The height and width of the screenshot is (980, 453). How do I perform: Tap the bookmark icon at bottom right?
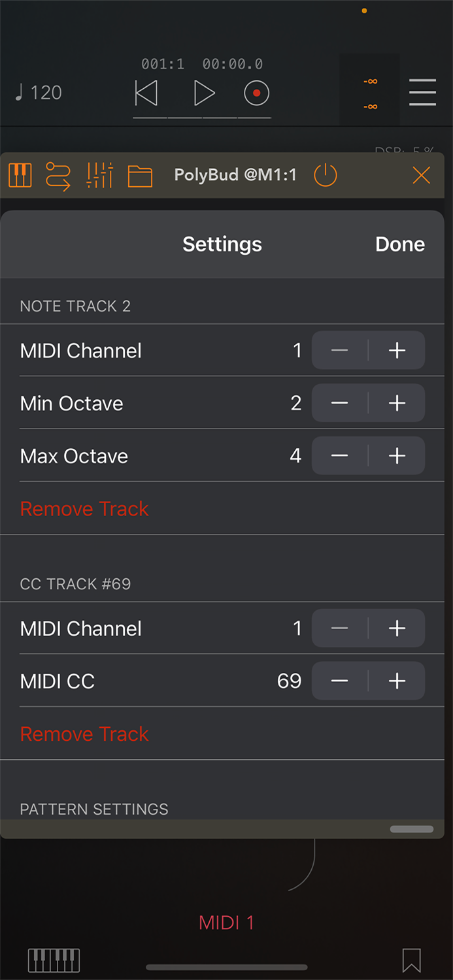tap(412, 959)
